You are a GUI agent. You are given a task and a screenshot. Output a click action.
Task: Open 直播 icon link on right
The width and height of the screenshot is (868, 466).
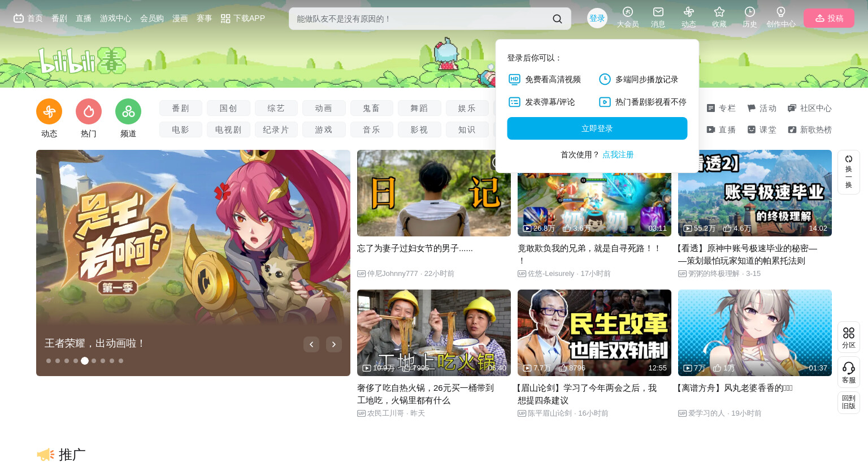[721, 130]
